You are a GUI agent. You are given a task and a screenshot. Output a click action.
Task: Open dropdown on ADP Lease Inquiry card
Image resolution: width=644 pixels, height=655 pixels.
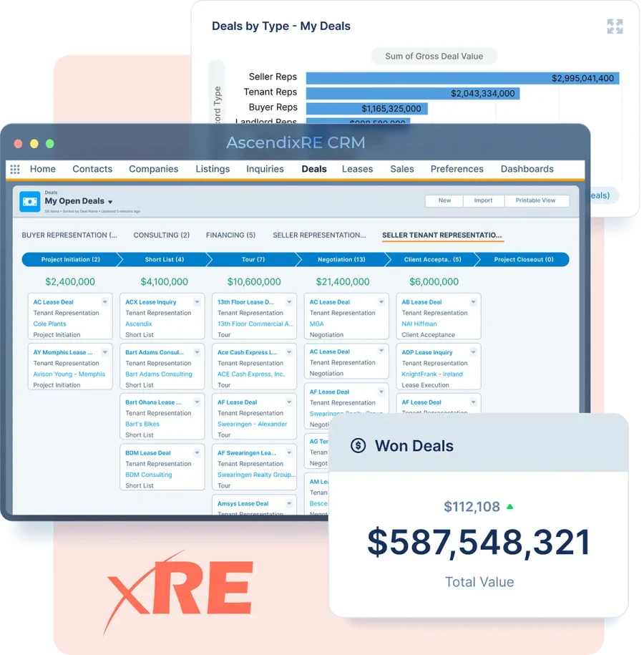473,352
